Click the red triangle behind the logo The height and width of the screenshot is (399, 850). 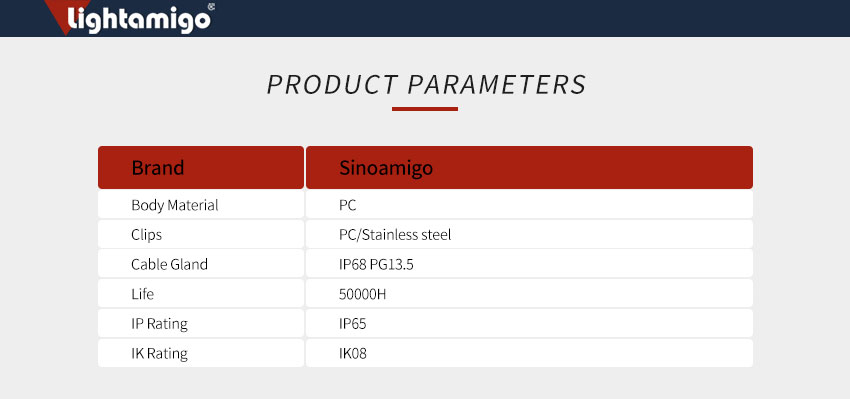point(66,15)
